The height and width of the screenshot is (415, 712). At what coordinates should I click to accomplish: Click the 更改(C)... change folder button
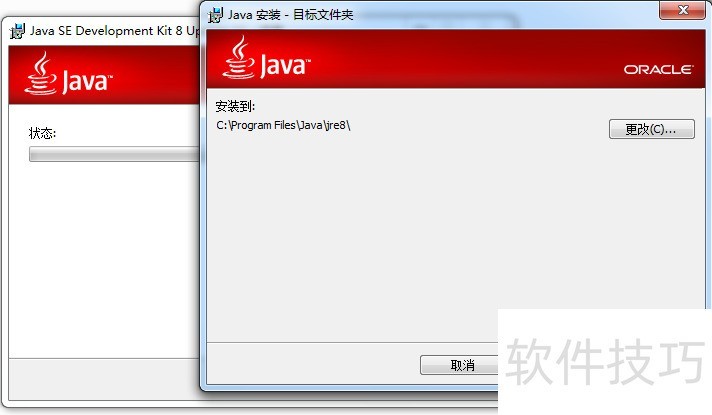pyautogui.click(x=652, y=129)
